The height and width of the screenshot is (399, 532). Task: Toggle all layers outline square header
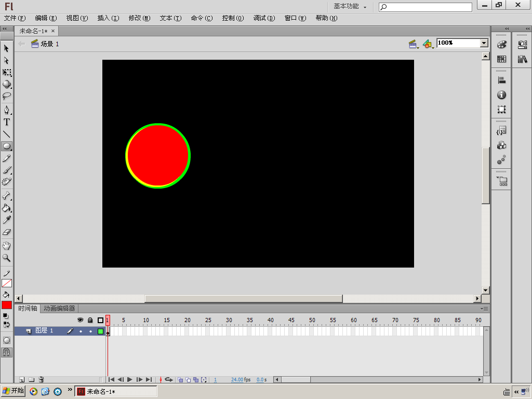point(100,320)
